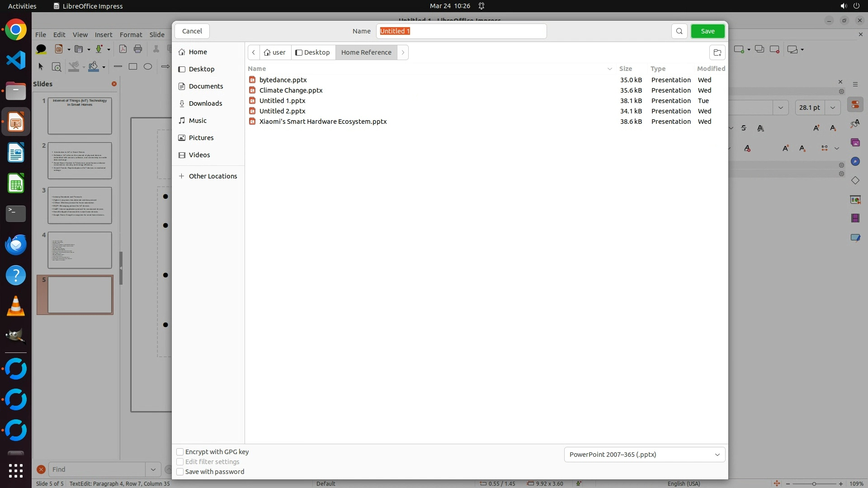This screenshot has height=488, width=868.
Task: Select the Pictures location in sidebar
Action: (201, 138)
